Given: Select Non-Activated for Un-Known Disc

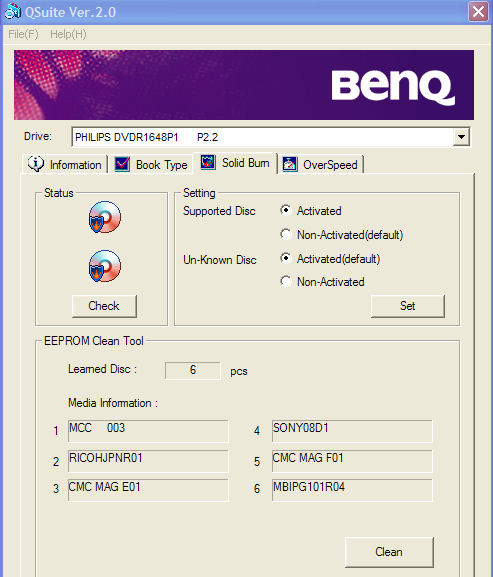Looking at the screenshot, I should [285, 281].
